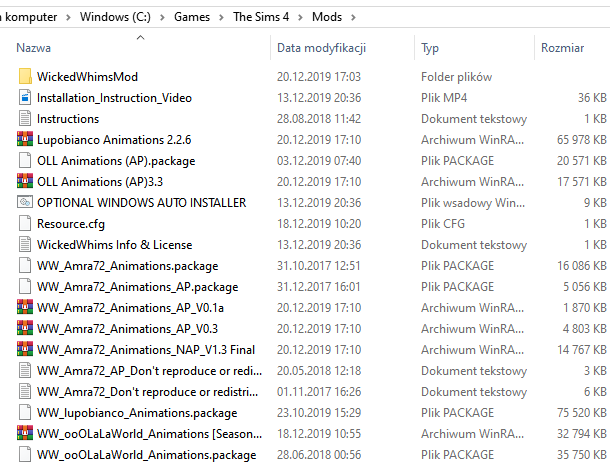Expand the breadcrumb arrow after komputer
Viewport: 610px width, 467px height.
(x=68, y=17)
